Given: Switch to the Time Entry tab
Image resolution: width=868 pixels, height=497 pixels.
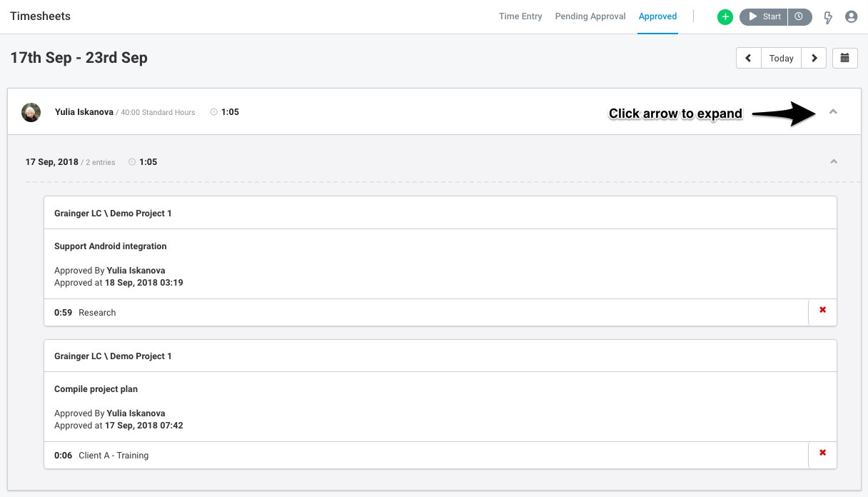Looking at the screenshot, I should tap(520, 16).
